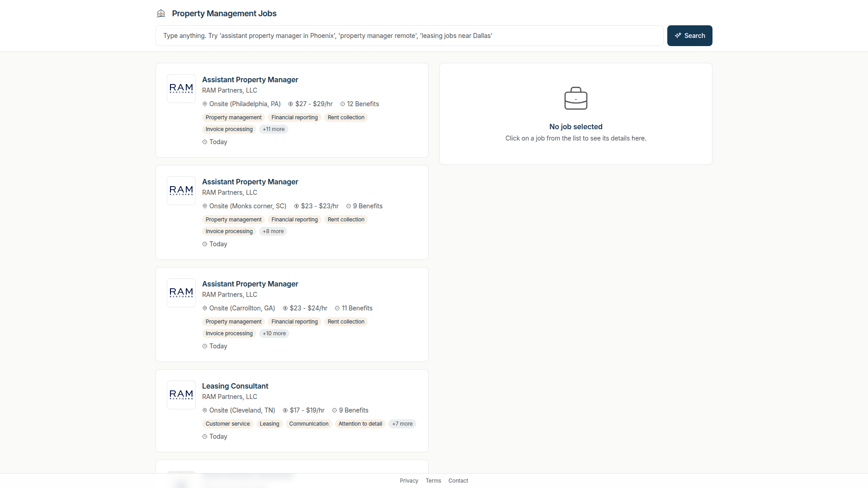Click the location pin on the Cleveland TN job
Viewport: 868px width, 488px height.
coord(205,410)
